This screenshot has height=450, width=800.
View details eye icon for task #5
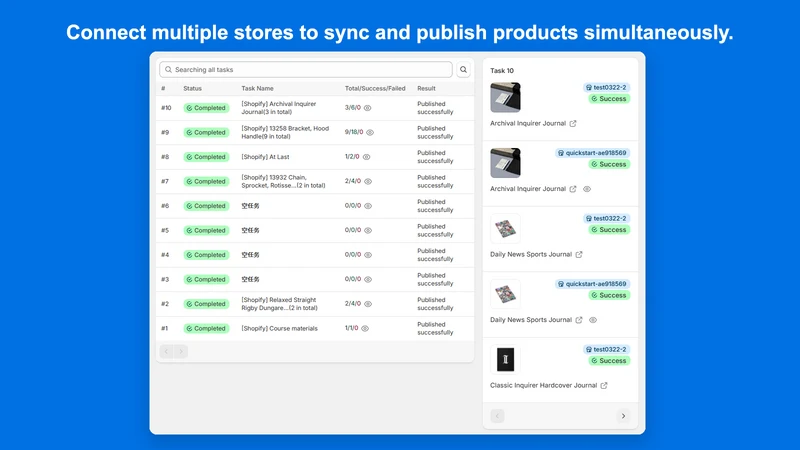pyautogui.click(x=368, y=230)
